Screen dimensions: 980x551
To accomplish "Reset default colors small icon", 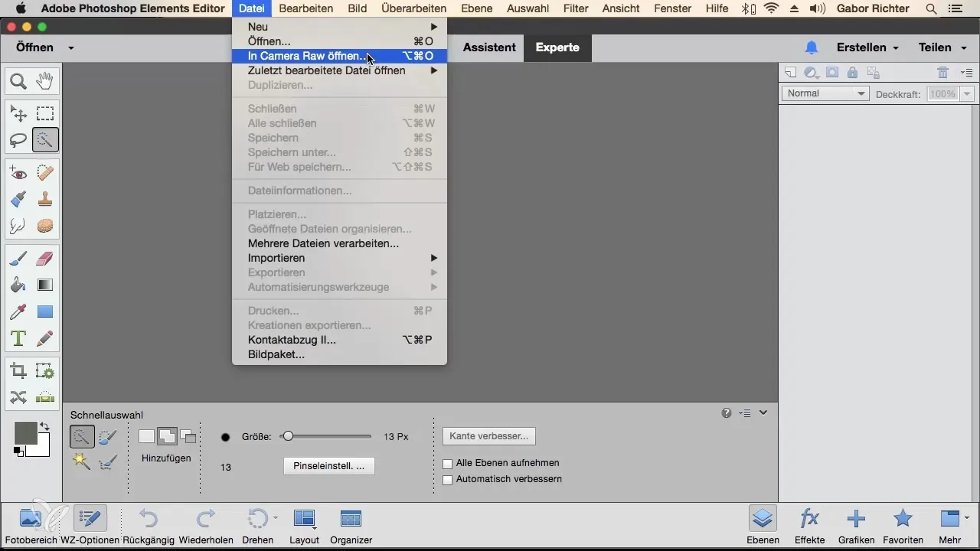I will tap(18, 452).
